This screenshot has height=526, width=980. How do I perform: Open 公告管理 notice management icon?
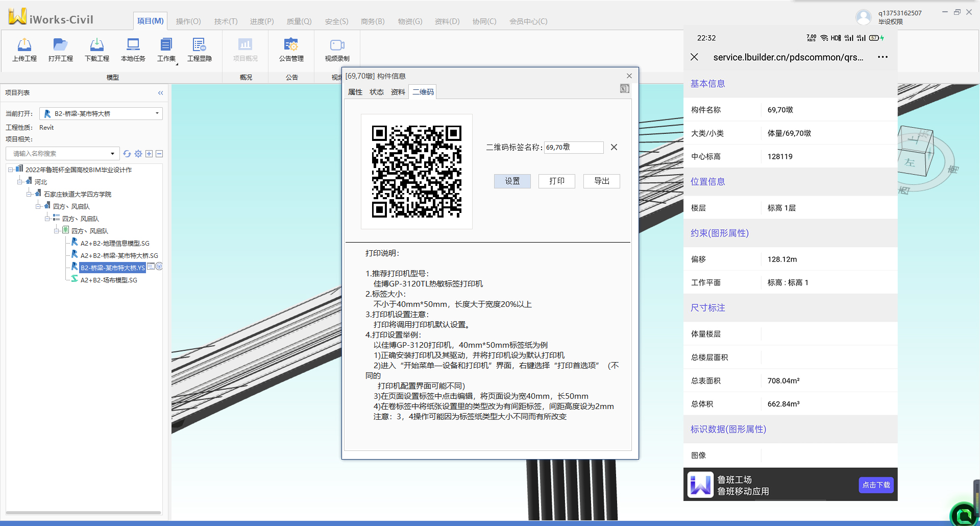point(291,45)
